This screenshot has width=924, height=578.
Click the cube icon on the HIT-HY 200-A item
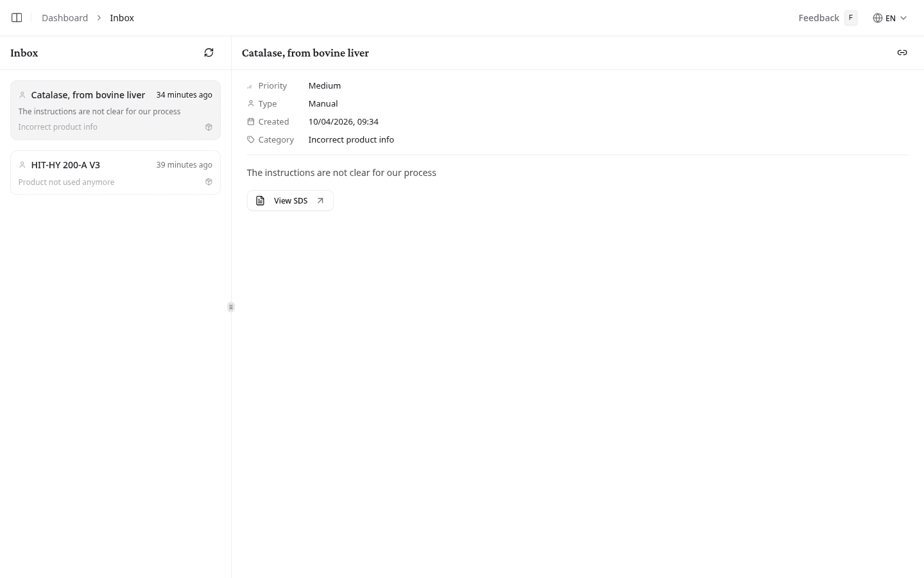(209, 182)
